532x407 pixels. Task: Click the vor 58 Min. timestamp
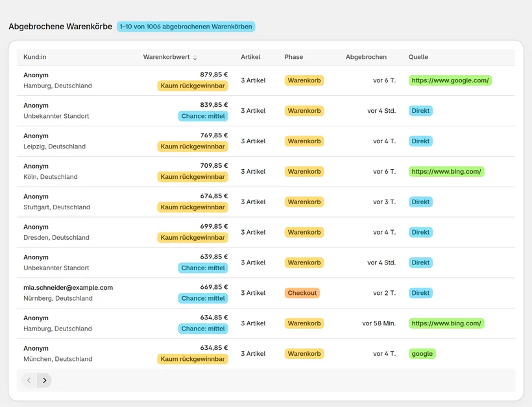[x=379, y=323]
